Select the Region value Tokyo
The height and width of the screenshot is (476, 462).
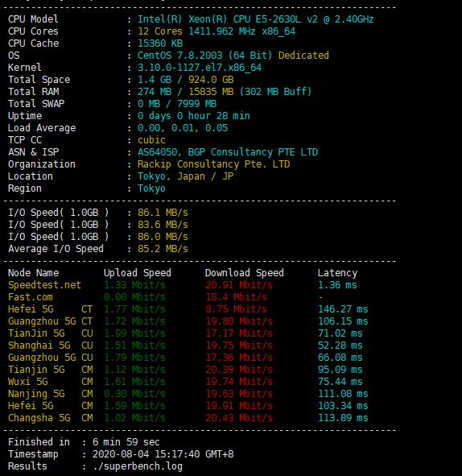pyautogui.click(x=151, y=188)
